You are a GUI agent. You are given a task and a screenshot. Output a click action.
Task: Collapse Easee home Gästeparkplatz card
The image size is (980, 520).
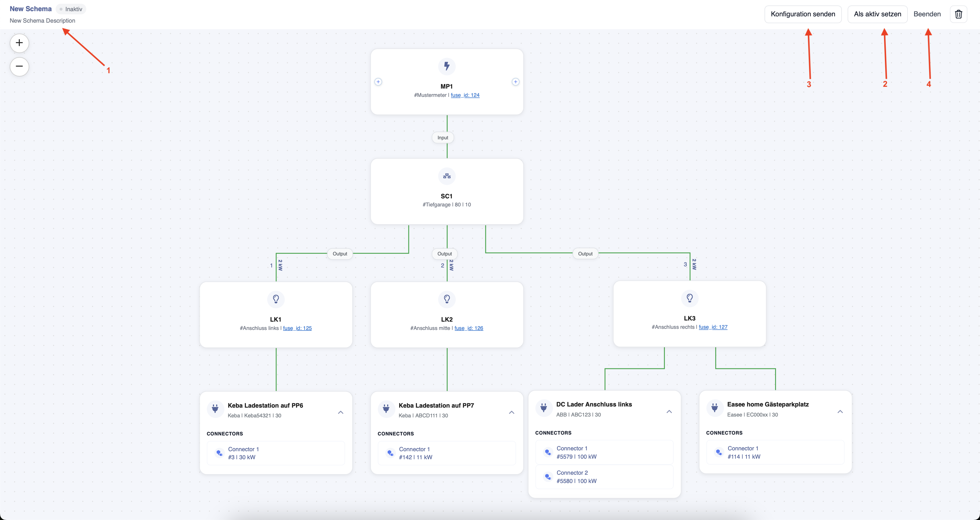click(840, 412)
